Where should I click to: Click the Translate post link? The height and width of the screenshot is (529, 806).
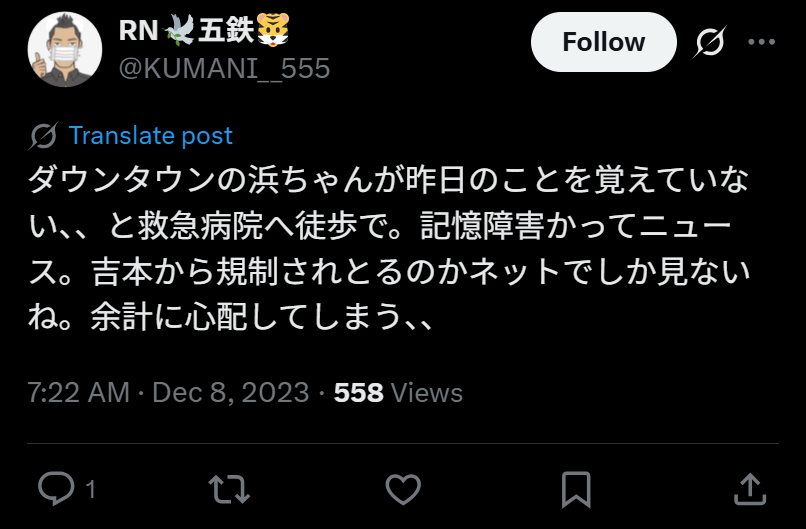151,136
